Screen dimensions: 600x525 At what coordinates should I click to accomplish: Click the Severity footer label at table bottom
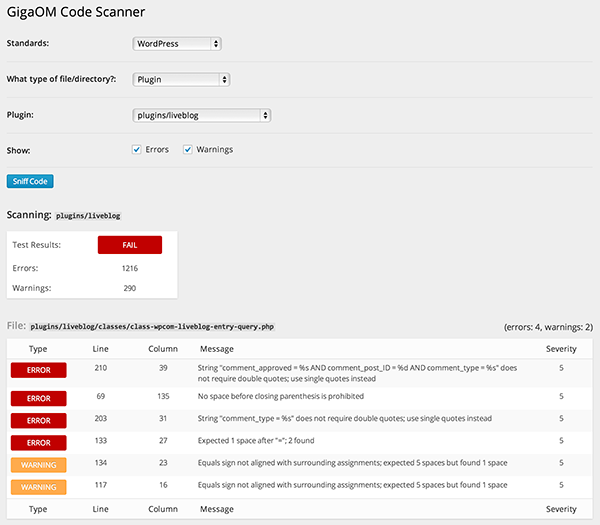561,509
